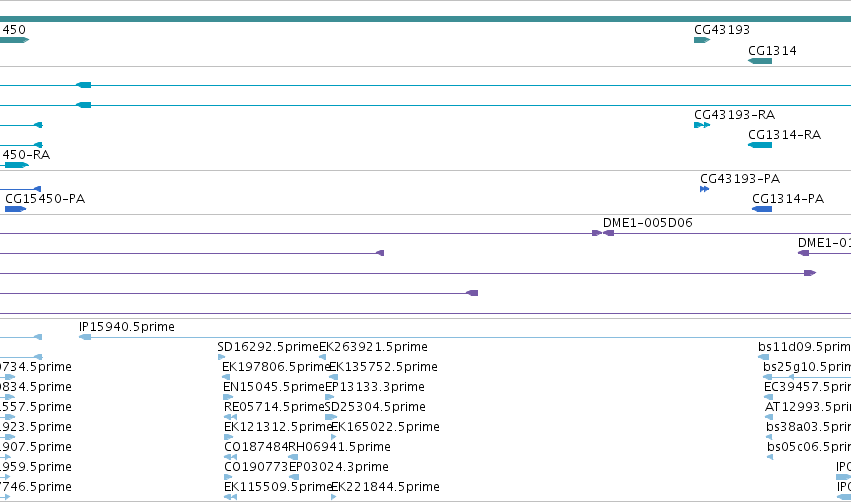Select the EK263921.5prime EST label
851x502 pixels.
click(373, 347)
